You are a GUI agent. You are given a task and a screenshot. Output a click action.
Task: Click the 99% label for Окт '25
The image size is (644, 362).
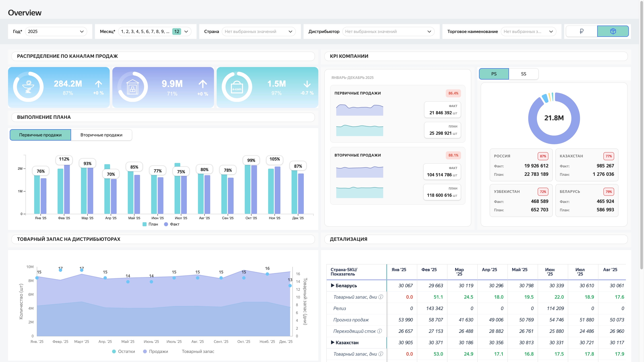(x=251, y=160)
